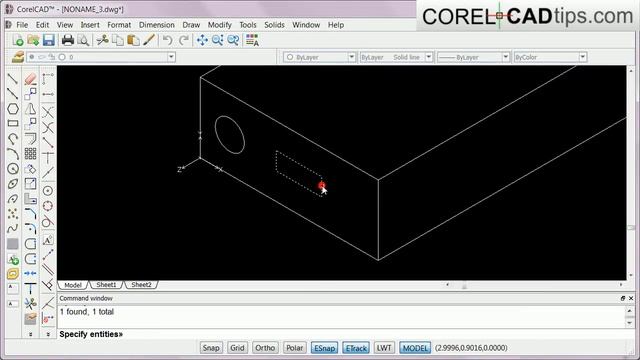Toggle Polar guides
Image resolution: width=640 pixels, height=360 pixels.
[294, 348]
